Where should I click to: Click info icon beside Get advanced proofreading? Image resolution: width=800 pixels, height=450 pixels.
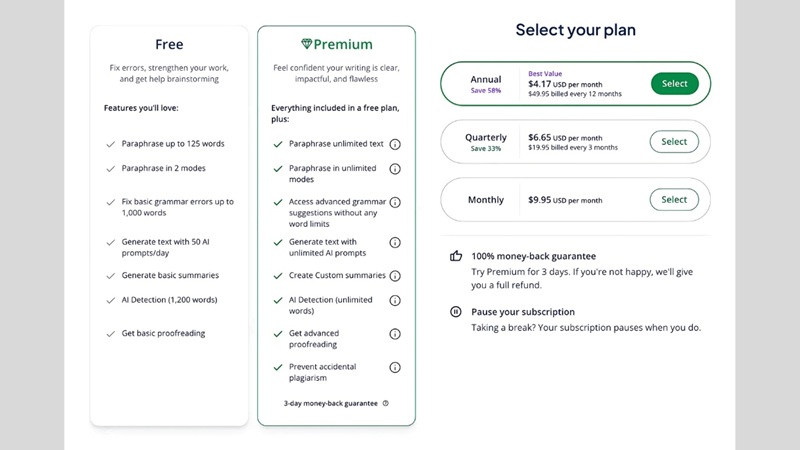(x=395, y=334)
